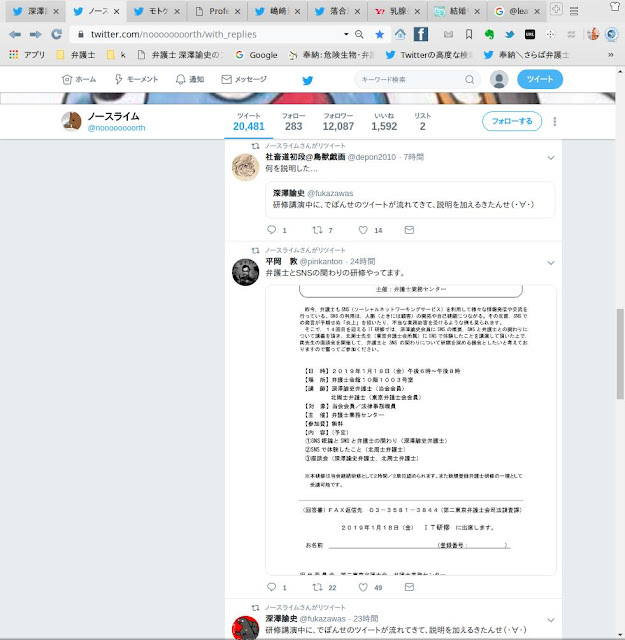Reply to the depon2010 tweet
The height and width of the screenshot is (640, 625).
pos(271,230)
